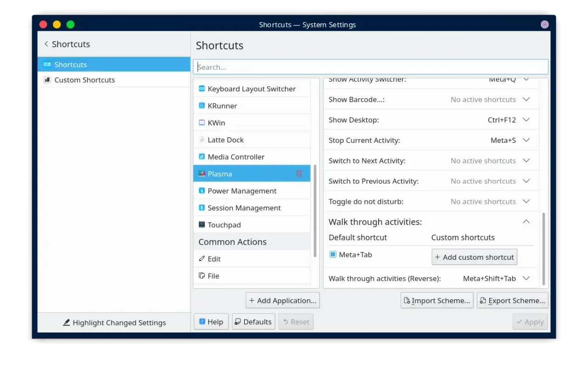Remove Plasma using its trash icon
The image size is (588, 375).
299,174
